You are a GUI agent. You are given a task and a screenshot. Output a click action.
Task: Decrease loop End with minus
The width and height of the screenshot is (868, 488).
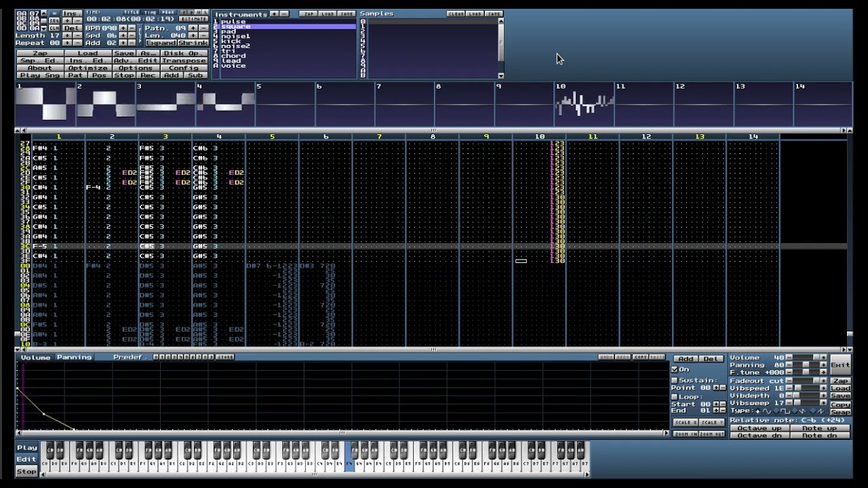click(723, 410)
